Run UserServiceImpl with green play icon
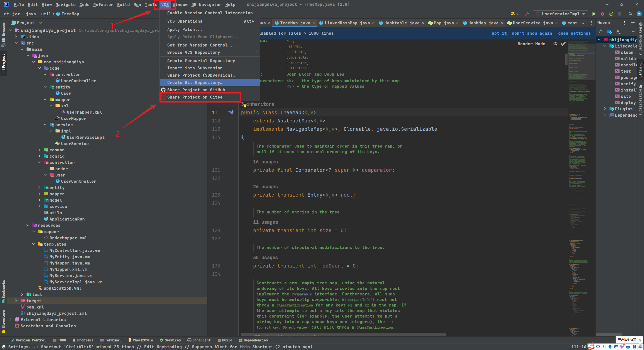Viewport: 644px width, 350px height. (594, 14)
